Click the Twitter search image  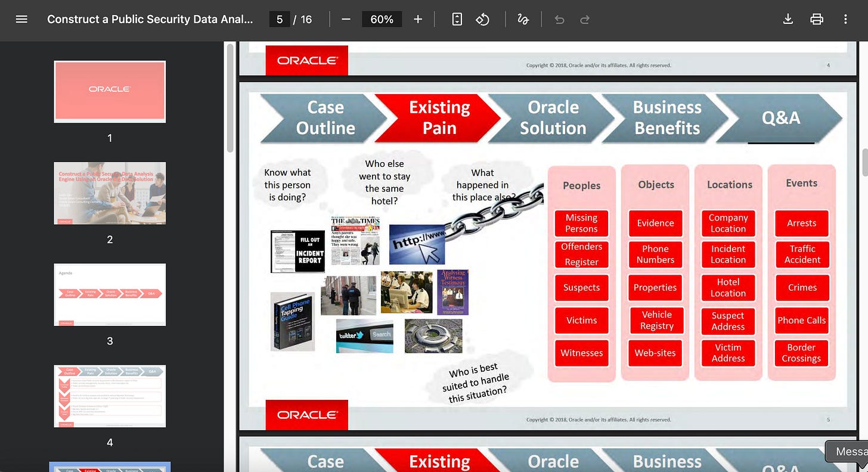pyautogui.click(x=364, y=336)
